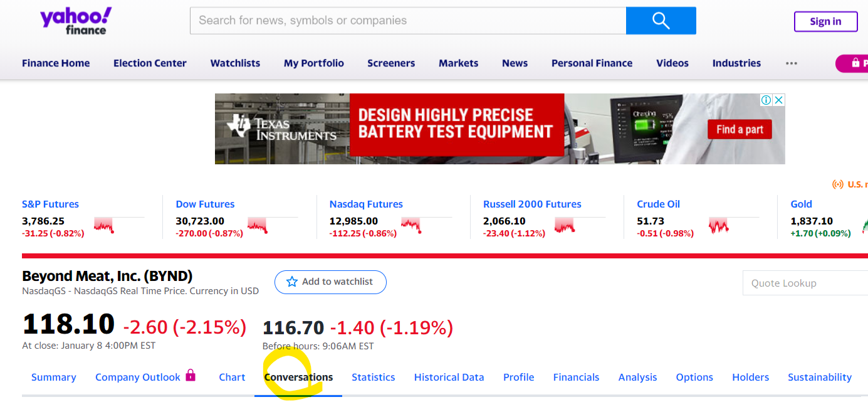Open the Historical Data tab
The image size is (868, 402).
point(449,377)
